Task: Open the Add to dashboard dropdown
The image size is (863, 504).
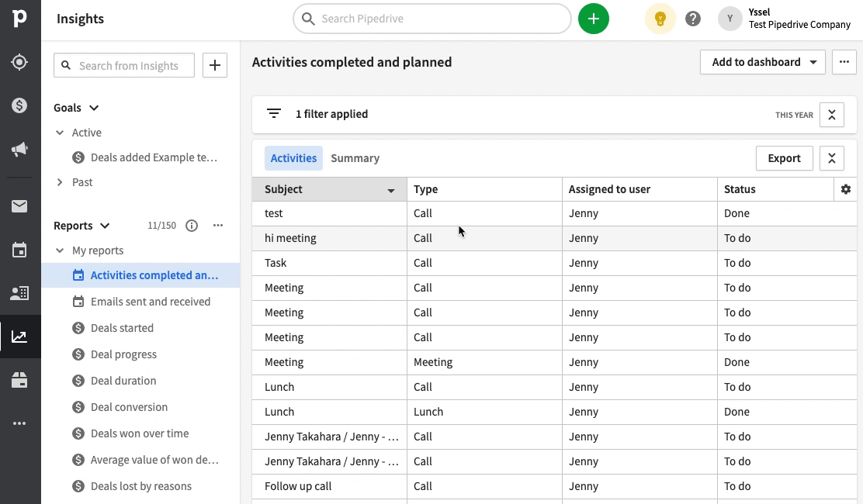Action: pos(762,62)
